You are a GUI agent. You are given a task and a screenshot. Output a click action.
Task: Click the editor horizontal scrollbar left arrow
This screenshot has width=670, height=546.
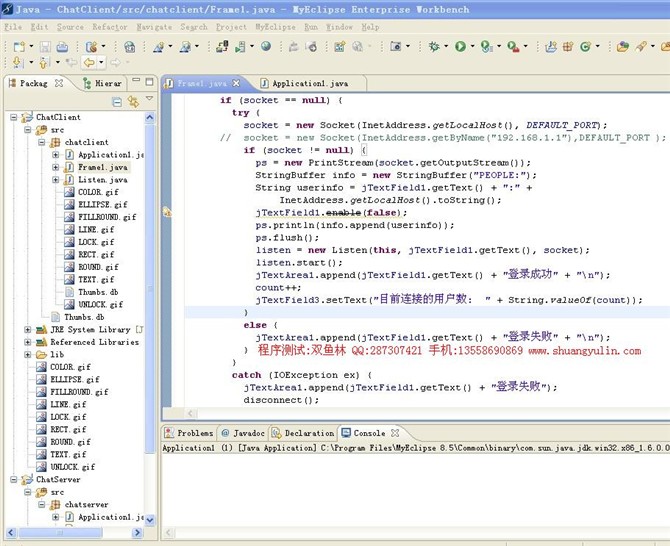coord(190,413)
